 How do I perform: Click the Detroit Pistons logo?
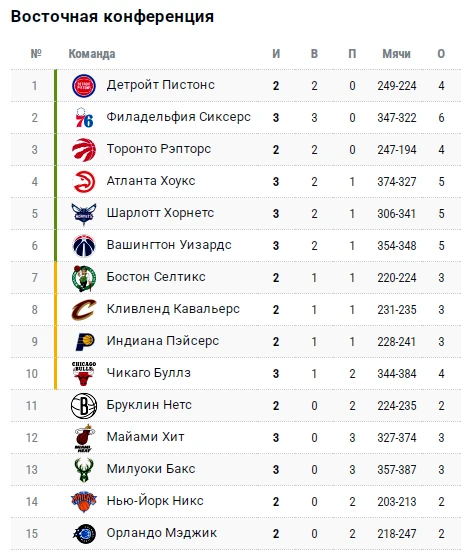pos(84,86)
